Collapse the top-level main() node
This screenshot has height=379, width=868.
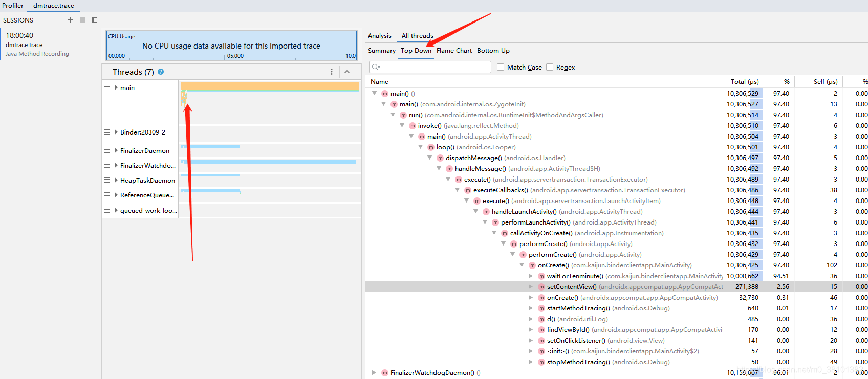(x=375, y=93)
